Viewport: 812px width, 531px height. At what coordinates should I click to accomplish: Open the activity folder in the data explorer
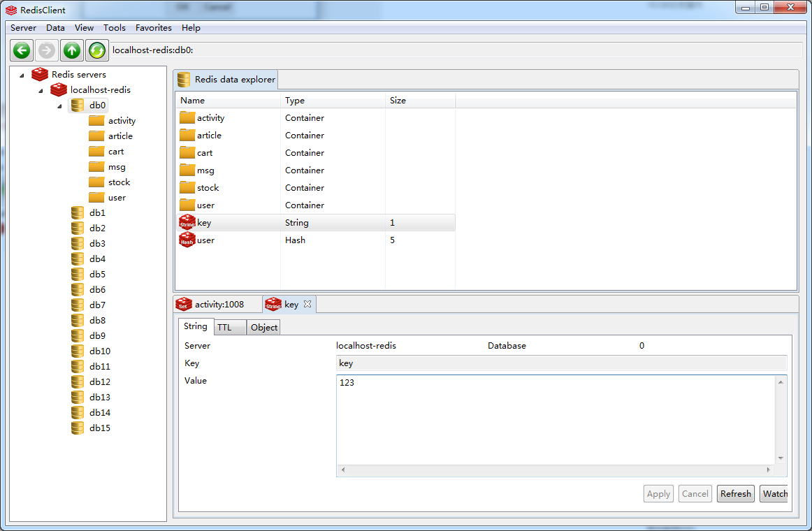[208, 117]
